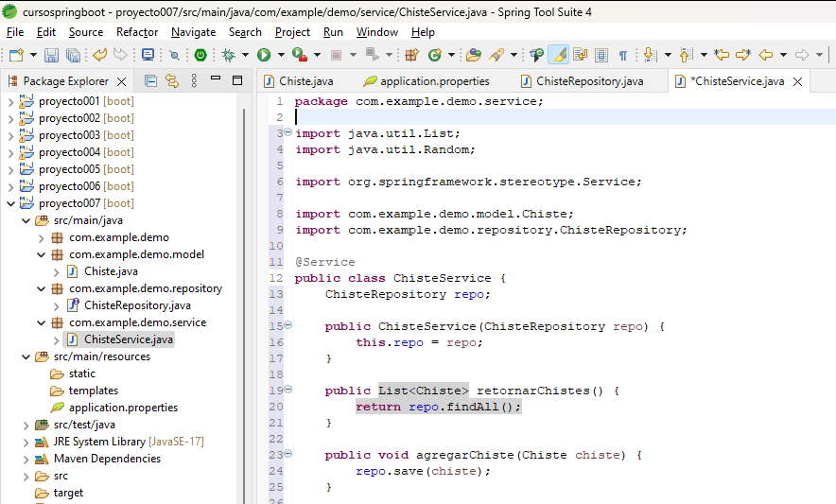
Task: Fold the constructor at line 15
Action: point(287,324)
